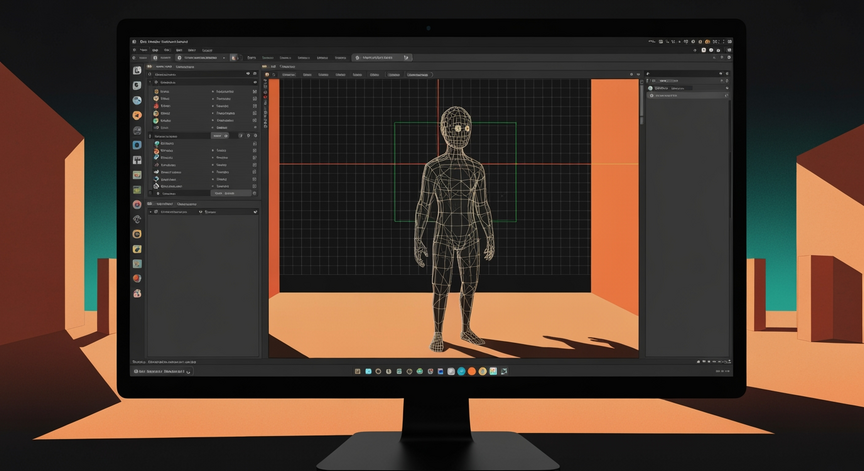The image size is (864, 471).
Task: Click the avatar thumbnail button in top toolbar
Action: [234, 57]
